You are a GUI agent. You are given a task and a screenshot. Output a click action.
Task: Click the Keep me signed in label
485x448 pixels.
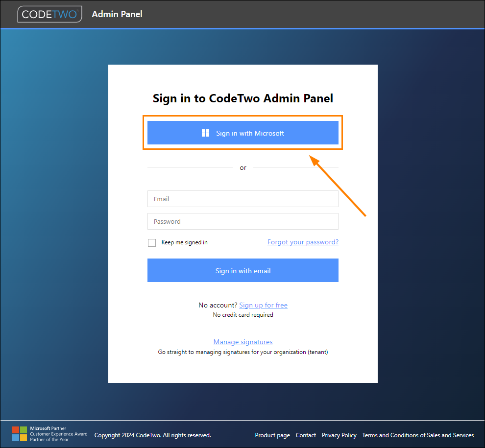click(x=184, y=242)
